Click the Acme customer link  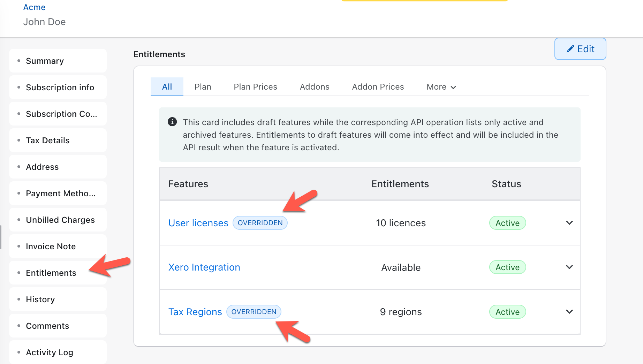34,7
